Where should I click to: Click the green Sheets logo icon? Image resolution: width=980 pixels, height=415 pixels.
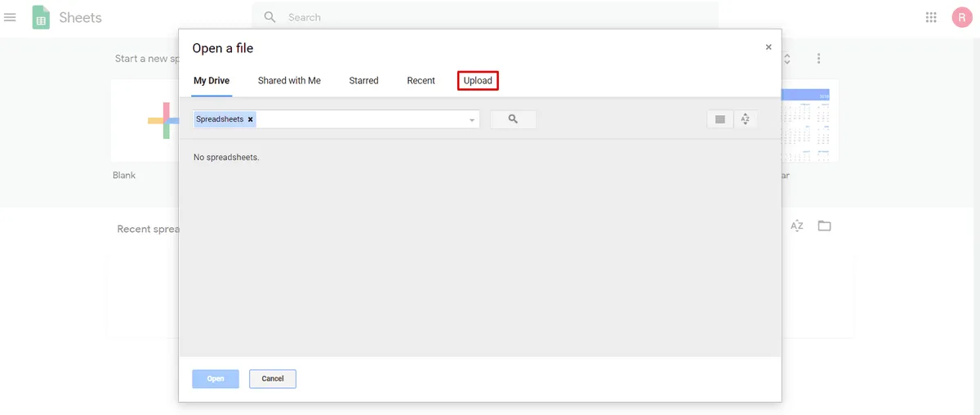pos(41,17)
